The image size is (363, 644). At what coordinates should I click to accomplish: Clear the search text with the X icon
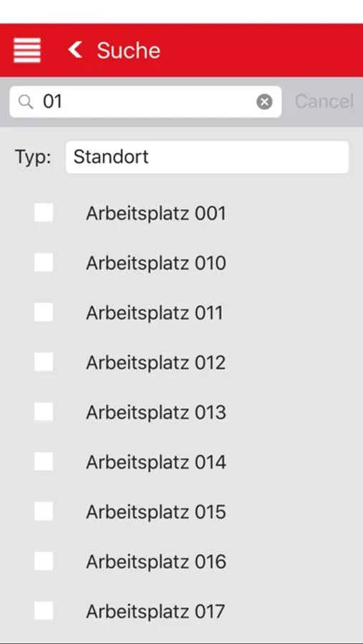click(x=264, y=102)
